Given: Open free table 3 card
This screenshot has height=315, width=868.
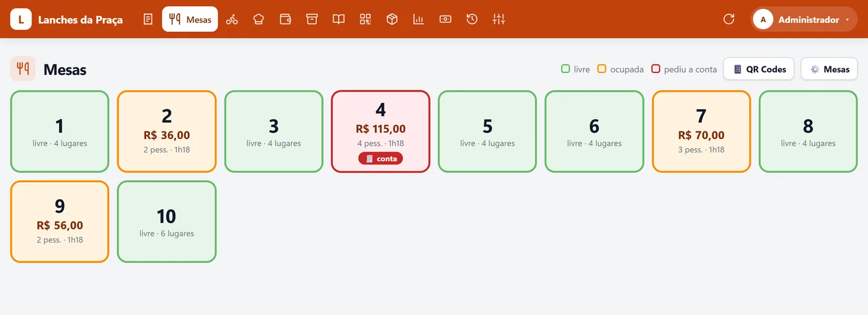Looking at the screenshot, I should (x=273, y=131).
